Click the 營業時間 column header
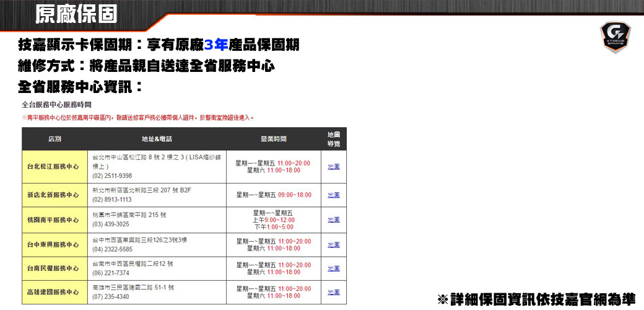The width and height of the screenshot is (644, 310). (x=274, y=139)
